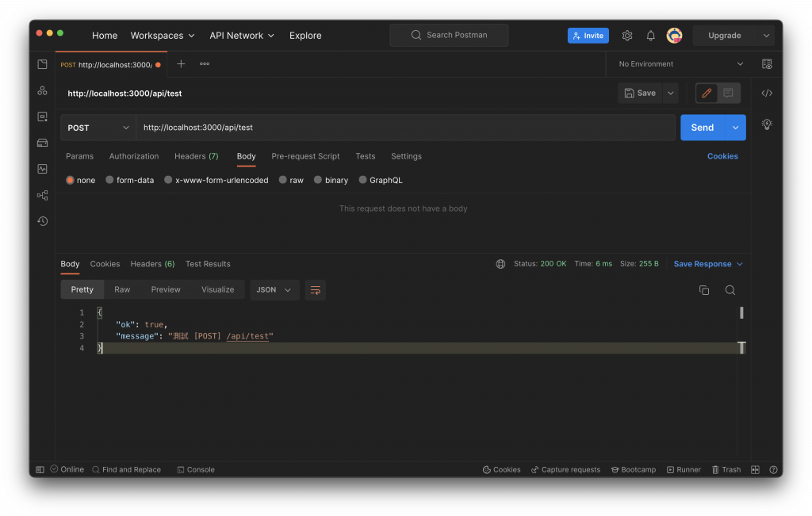Open the environment quick look icon
812x516 pixels.
click(x=767, y=64)
